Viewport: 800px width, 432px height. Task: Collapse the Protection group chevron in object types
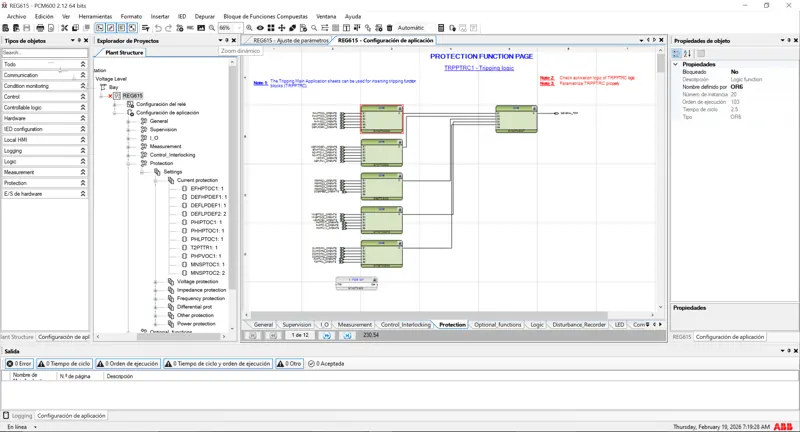(x=83, y=183)
